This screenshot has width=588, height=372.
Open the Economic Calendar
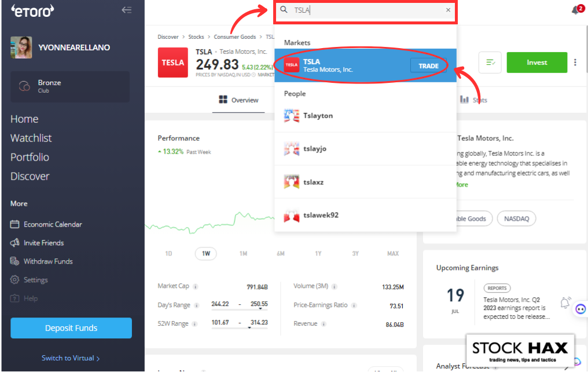click(46, 224)
